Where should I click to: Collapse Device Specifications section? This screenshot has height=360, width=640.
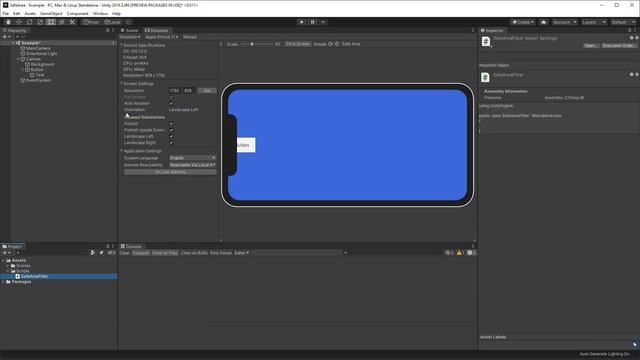pyautogui.click(x=122, y=45)
